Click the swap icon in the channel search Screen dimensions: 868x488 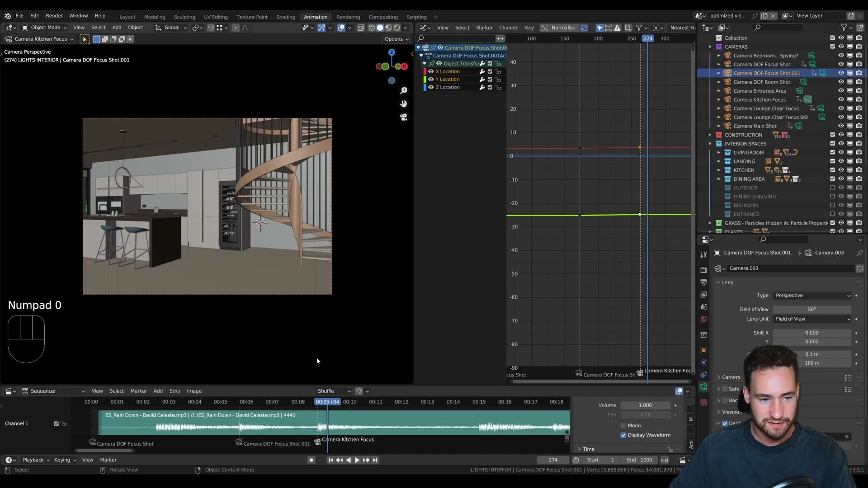[x=500, y=38]
